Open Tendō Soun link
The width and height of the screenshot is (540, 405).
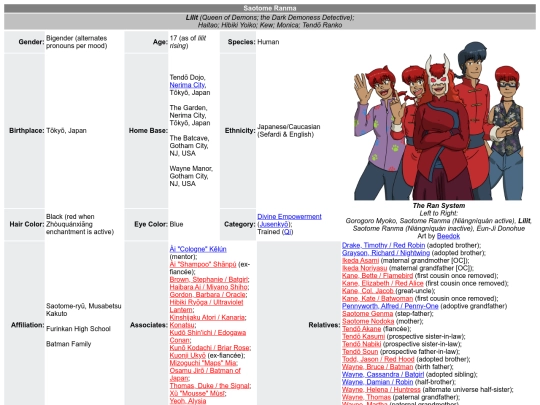(360, 351)
